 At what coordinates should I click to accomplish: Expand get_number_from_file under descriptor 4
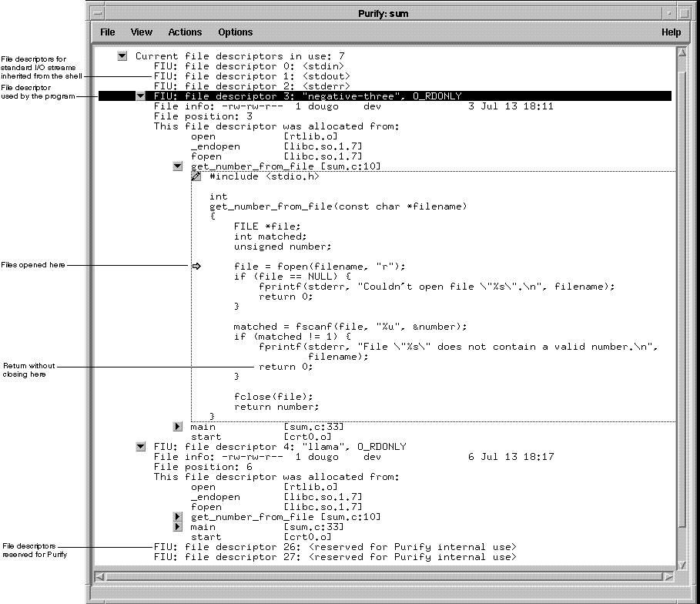coord(177,517)
